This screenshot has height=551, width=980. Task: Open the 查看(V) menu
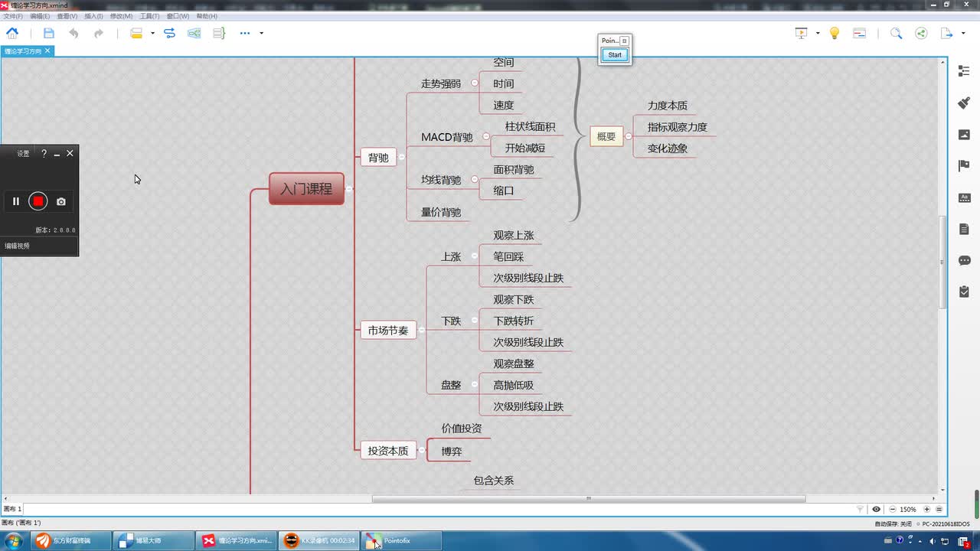click(x=67, y=16)
